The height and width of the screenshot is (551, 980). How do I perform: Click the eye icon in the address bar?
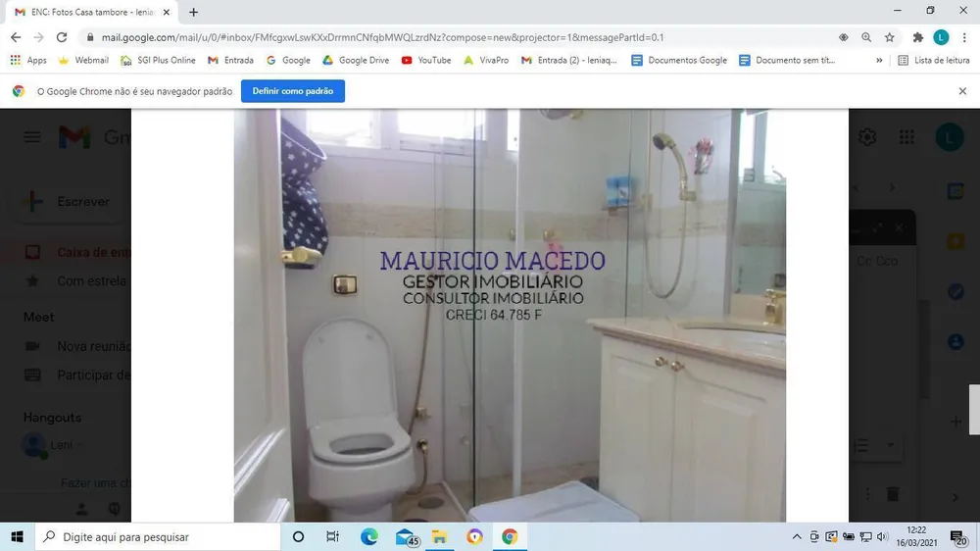point(843,37)
